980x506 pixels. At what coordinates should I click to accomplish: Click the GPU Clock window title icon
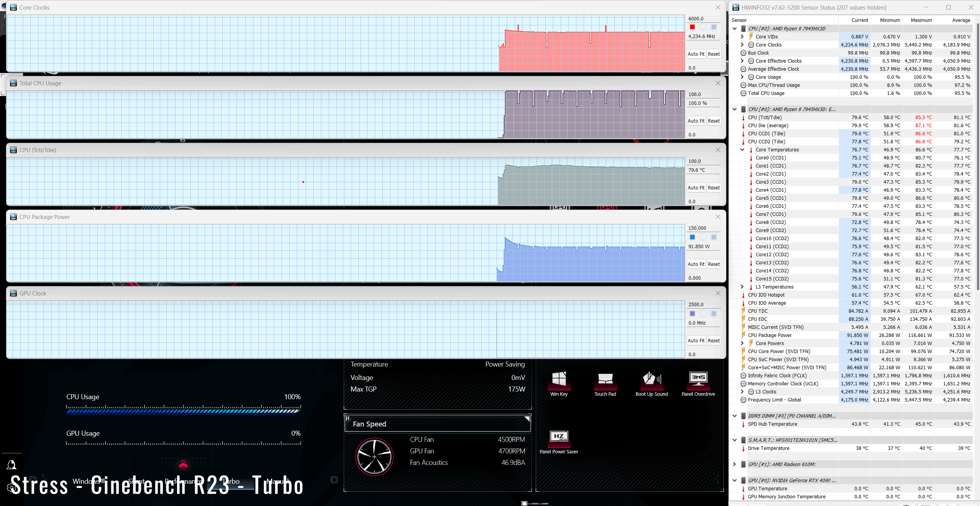pos(13,293)
